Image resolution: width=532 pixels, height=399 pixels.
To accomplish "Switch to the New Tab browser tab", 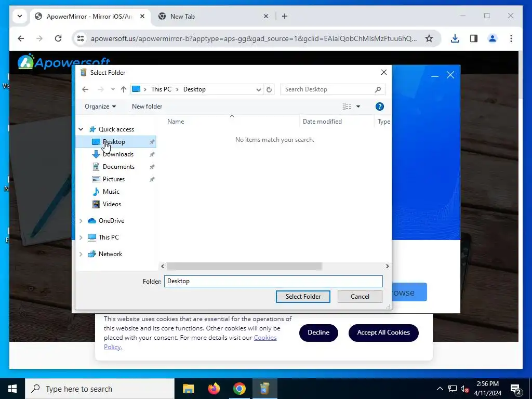I will tap(212, 16).
